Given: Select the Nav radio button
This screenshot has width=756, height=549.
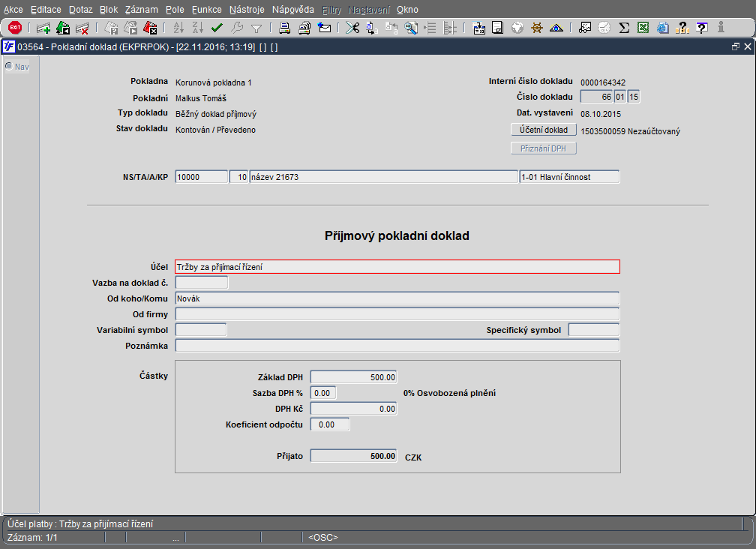Looking at the screenshot, I should click(x=9, y=66).
